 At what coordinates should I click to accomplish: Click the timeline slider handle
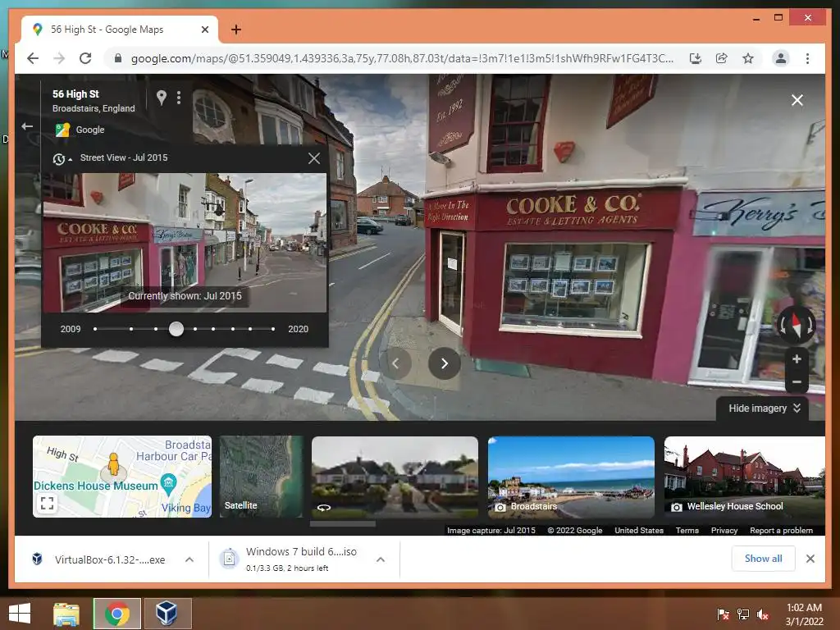coord(176,329)
